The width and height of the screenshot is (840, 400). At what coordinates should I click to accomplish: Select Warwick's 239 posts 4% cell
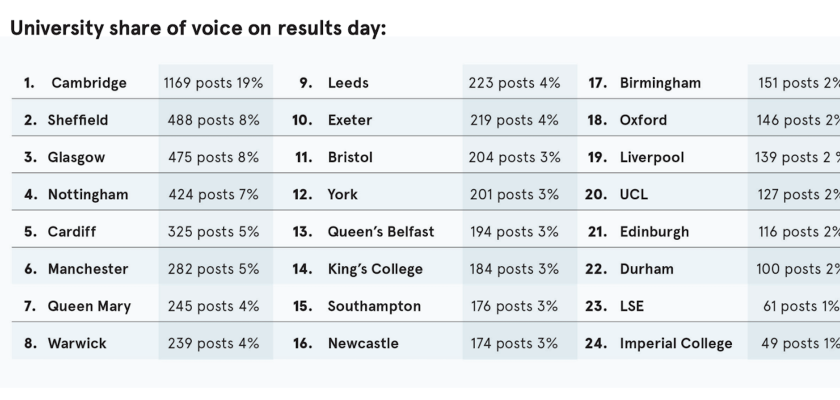coord(211,343)
